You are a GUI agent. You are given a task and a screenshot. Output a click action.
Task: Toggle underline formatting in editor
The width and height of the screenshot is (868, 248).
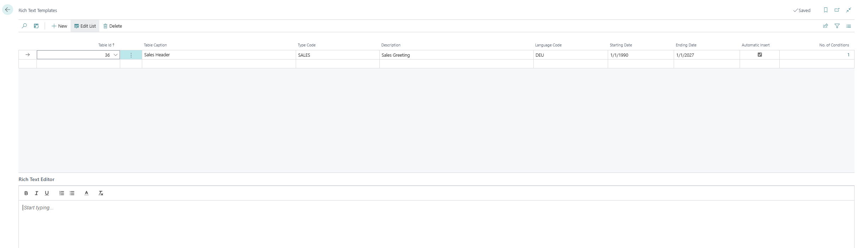47,193
